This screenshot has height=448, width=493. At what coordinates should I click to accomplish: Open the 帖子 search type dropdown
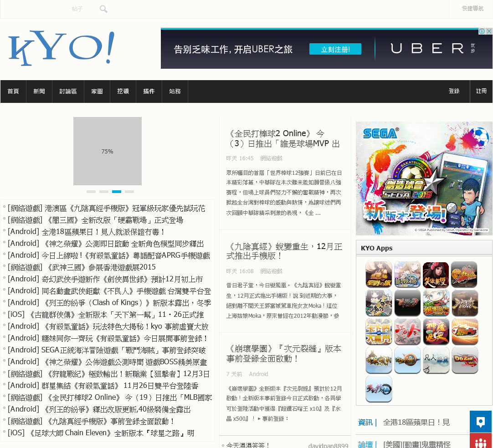(x=77, y=9)
